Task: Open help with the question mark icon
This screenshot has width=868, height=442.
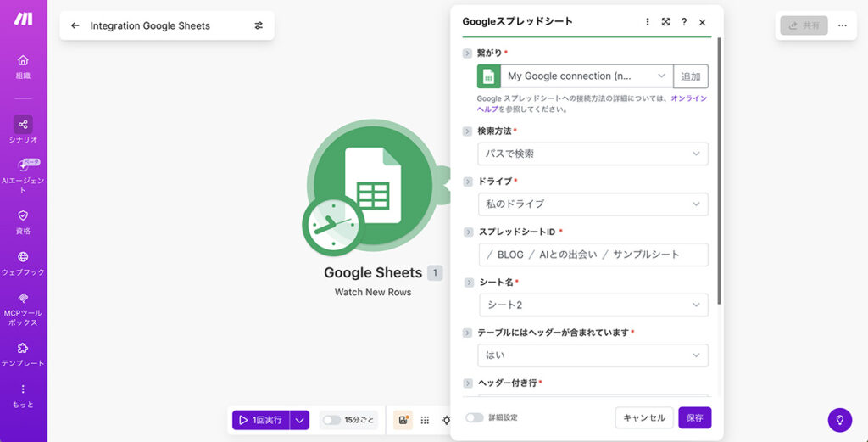Action: [684, 22]
